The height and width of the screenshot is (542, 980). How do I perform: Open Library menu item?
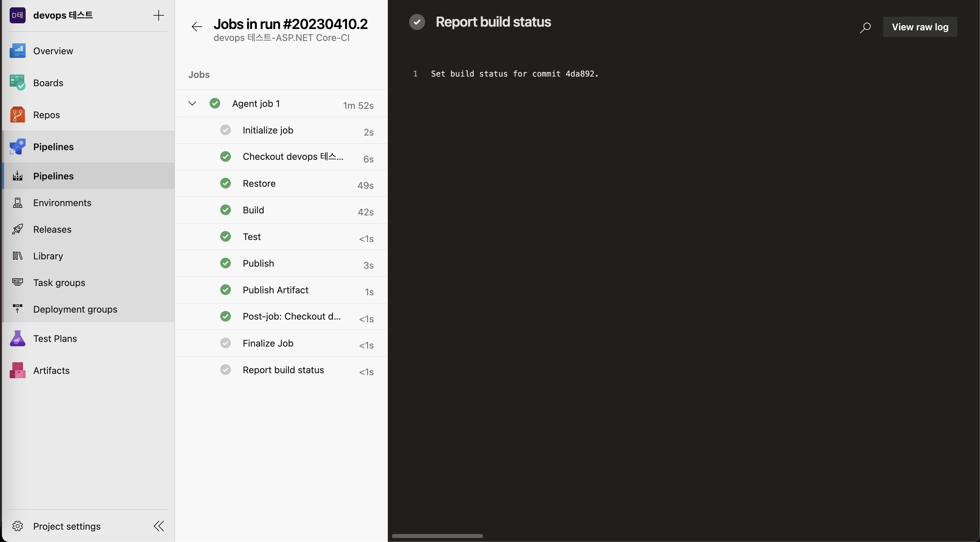pos(48,256)
